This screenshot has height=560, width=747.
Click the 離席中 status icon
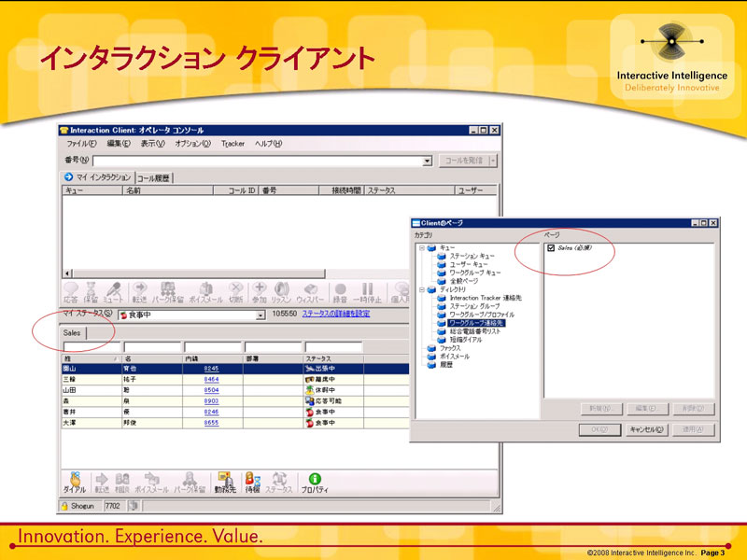tap(310, 380)
